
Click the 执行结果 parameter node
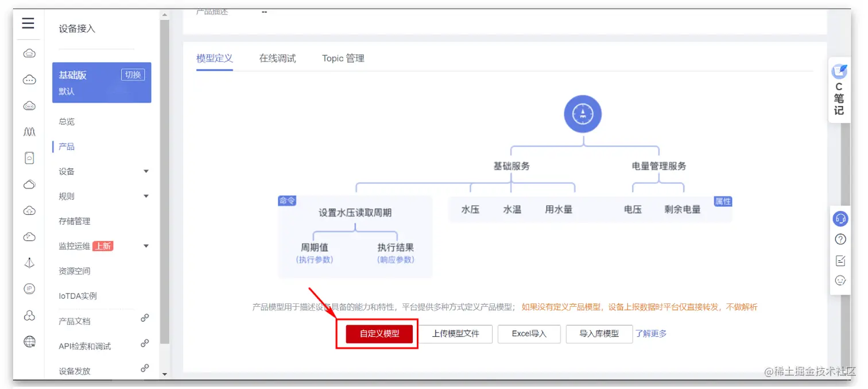click(396, 248)
